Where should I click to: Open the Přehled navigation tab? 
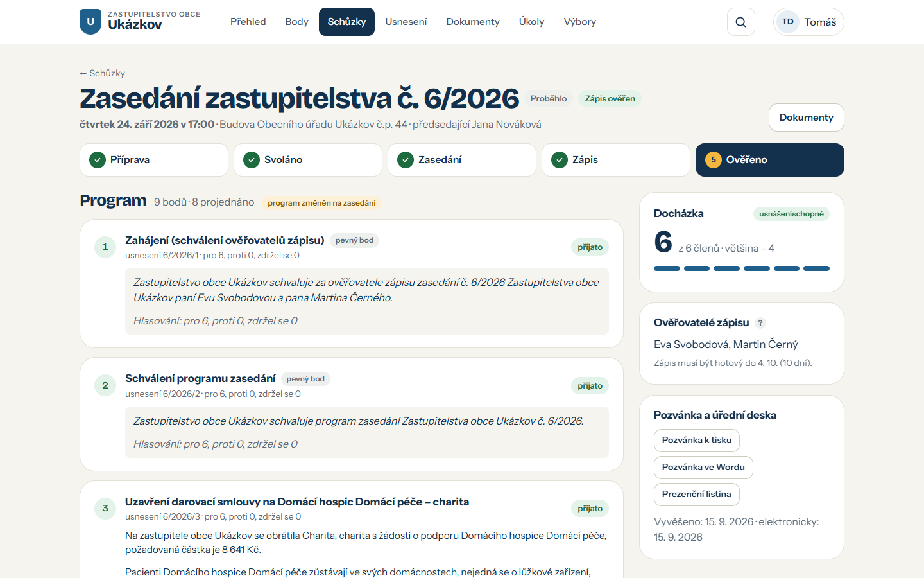(x=248, y=22)
